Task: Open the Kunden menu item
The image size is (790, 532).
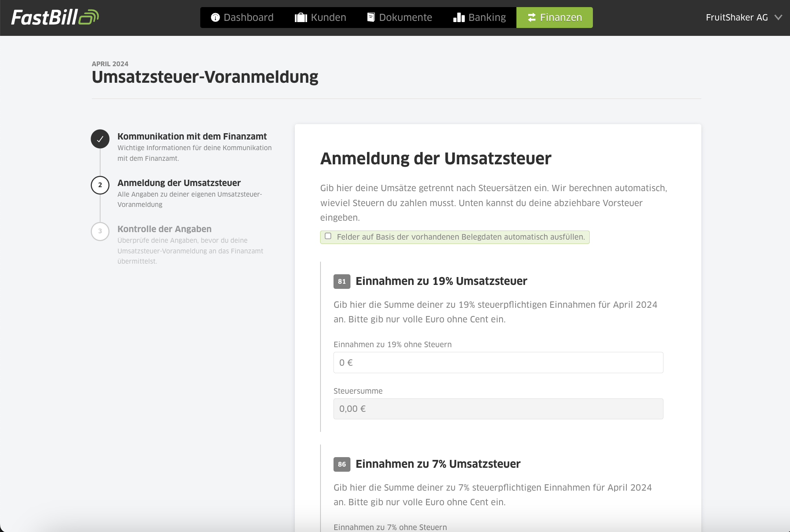Action: coord(320,17)
